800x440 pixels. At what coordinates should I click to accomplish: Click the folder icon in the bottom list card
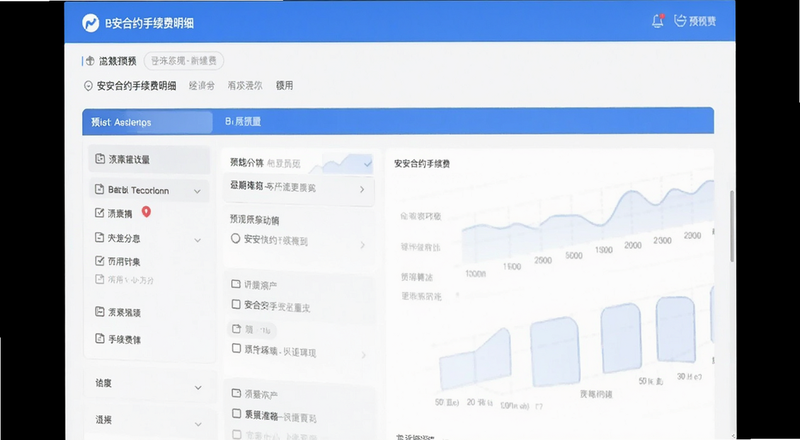point(236,393)
